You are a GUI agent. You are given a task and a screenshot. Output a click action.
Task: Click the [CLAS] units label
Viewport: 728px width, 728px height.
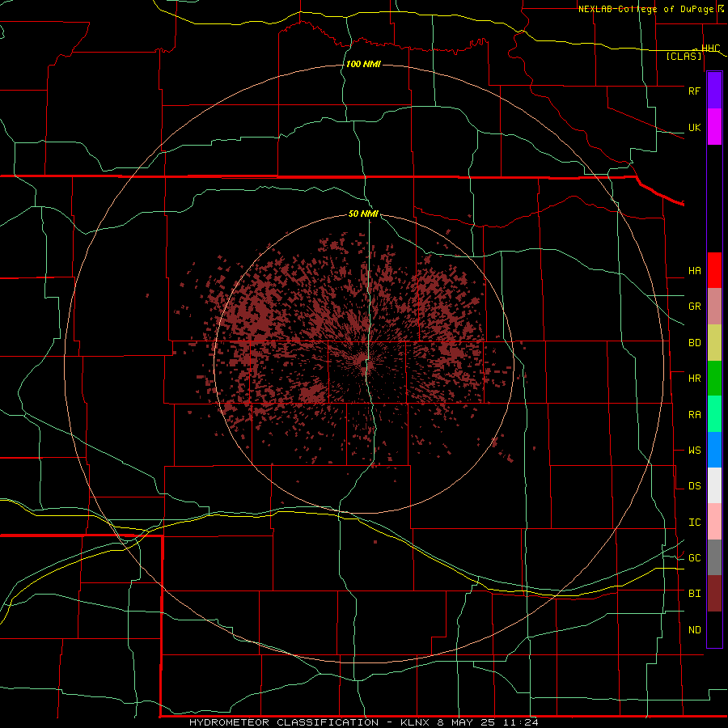pos(684,56)
